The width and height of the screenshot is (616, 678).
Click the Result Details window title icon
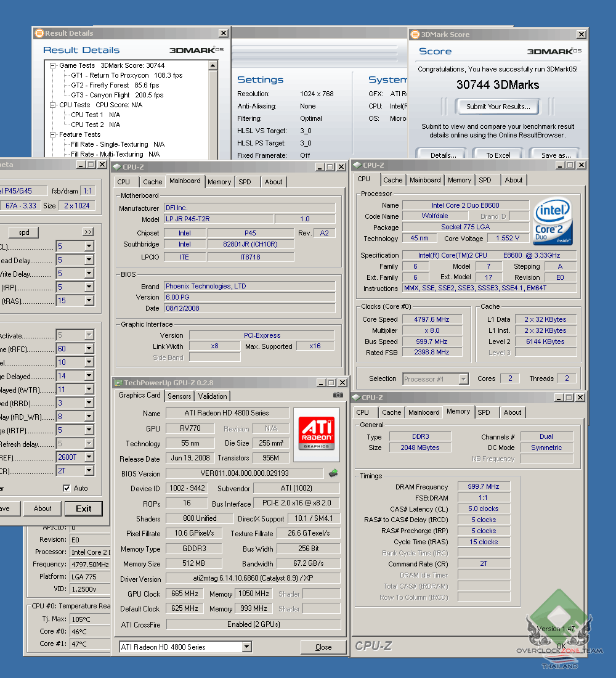coord(39,33)
